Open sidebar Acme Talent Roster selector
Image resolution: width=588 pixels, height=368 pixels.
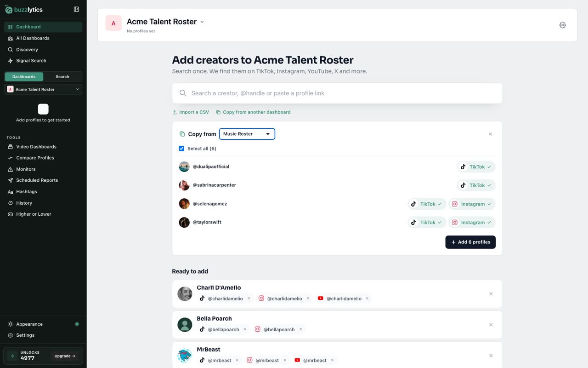[x=43, y=89]
